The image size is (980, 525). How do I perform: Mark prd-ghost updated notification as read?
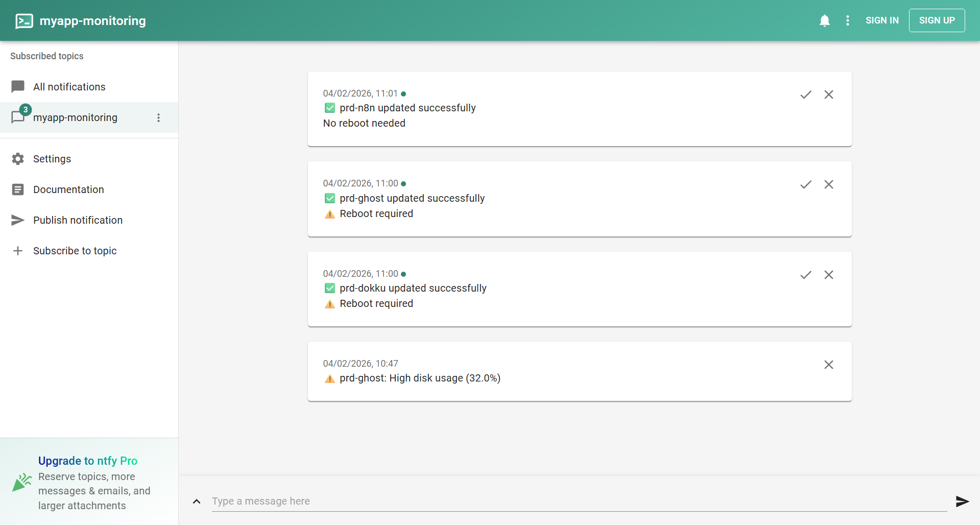tap(806, 184)
